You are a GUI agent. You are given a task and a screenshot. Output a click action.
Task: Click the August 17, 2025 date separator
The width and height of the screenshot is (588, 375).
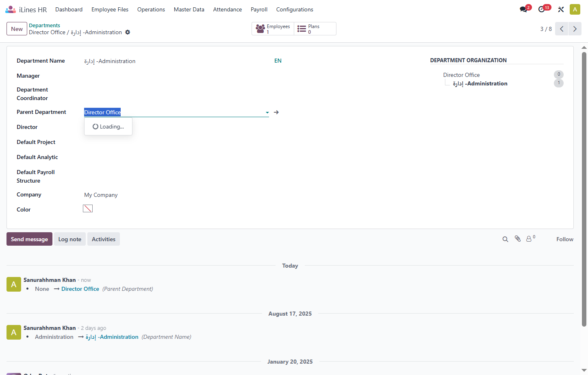pyautogui.click(x=290, y=314)
